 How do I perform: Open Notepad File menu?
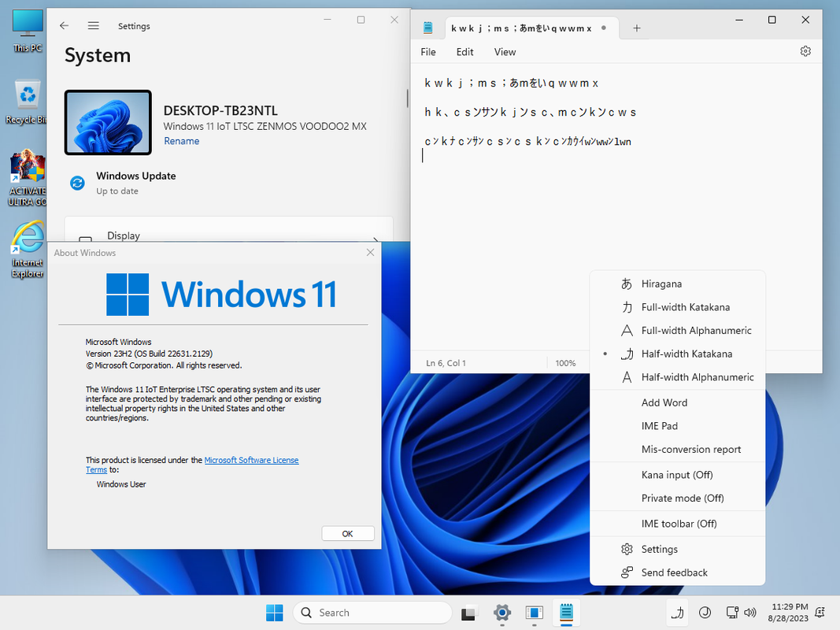[x=428, y=52]
